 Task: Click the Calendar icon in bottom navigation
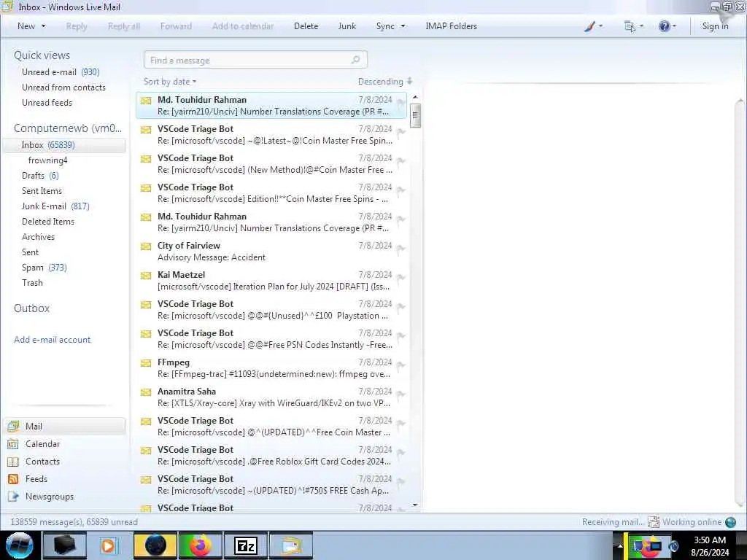[x=13, y=444]
